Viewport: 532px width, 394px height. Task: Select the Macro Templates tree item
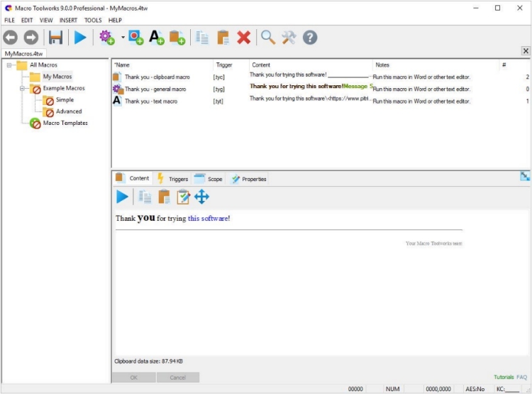65,123
